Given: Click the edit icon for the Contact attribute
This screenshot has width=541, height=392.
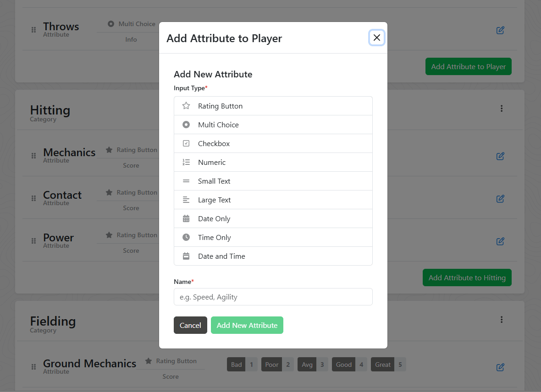Looking at the screenshot, I should [500, 199].
